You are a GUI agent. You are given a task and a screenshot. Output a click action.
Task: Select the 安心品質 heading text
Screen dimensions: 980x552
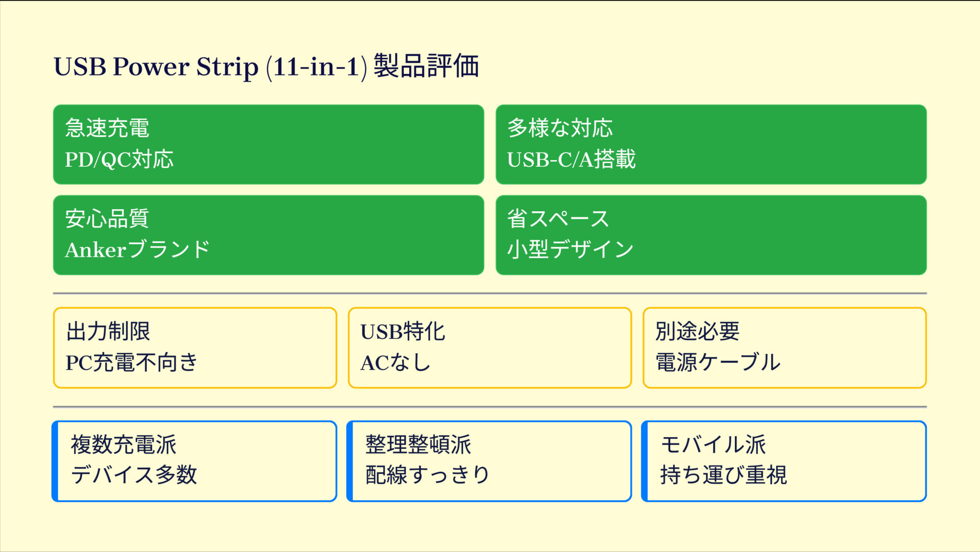click(107, 219)
